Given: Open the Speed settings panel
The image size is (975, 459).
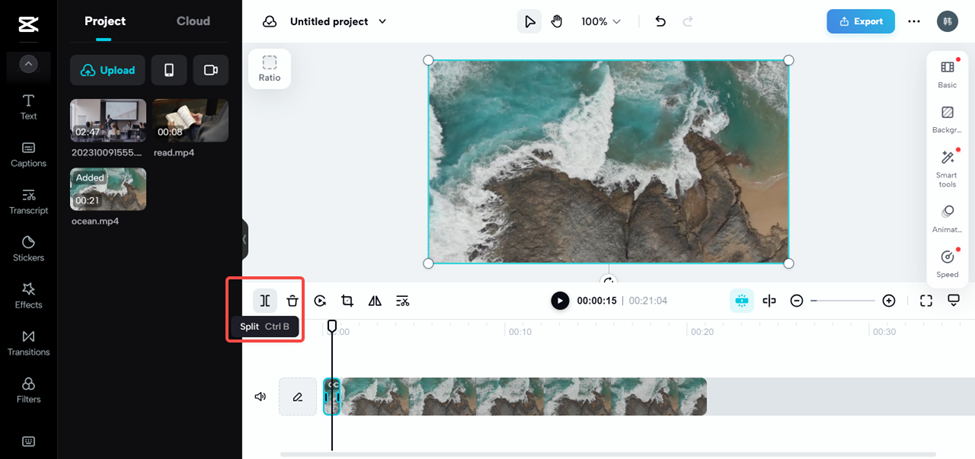Looking at the screenshot, I should pyautogui.click(x=947, y=262).
